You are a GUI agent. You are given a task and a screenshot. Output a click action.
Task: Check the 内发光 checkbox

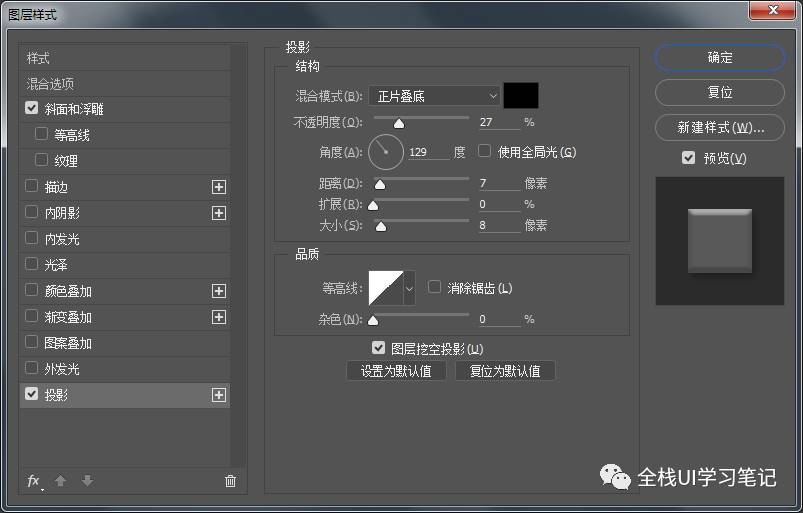[x=32, y=238]
